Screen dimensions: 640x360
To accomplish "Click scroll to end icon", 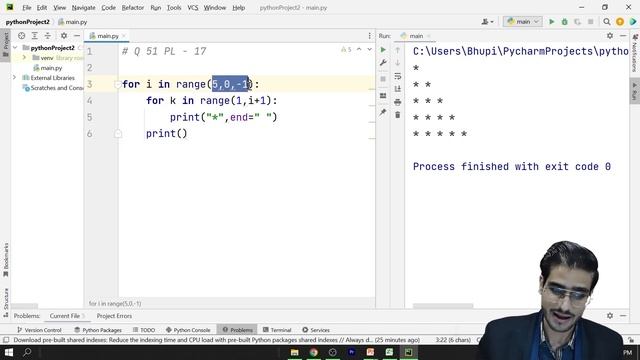I will pyautogui.click(x=398, y=89).
